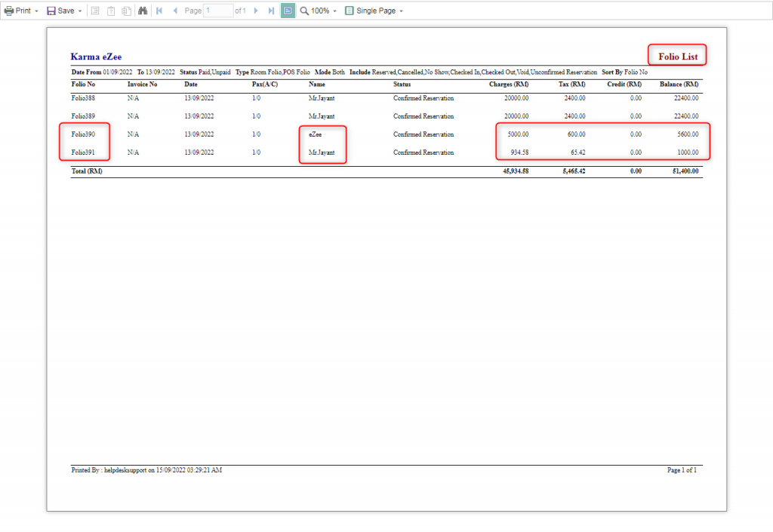Click the total tax 5,465.42
Screen dimensions: 773x532
[x=574, y=171]
